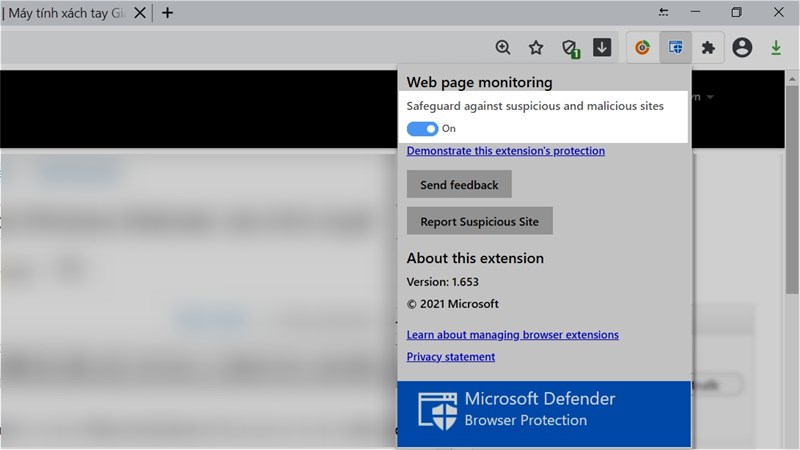This screenshot has width=800, height=450.
Task: Click the Send feedback button
Action: point(459,184)
